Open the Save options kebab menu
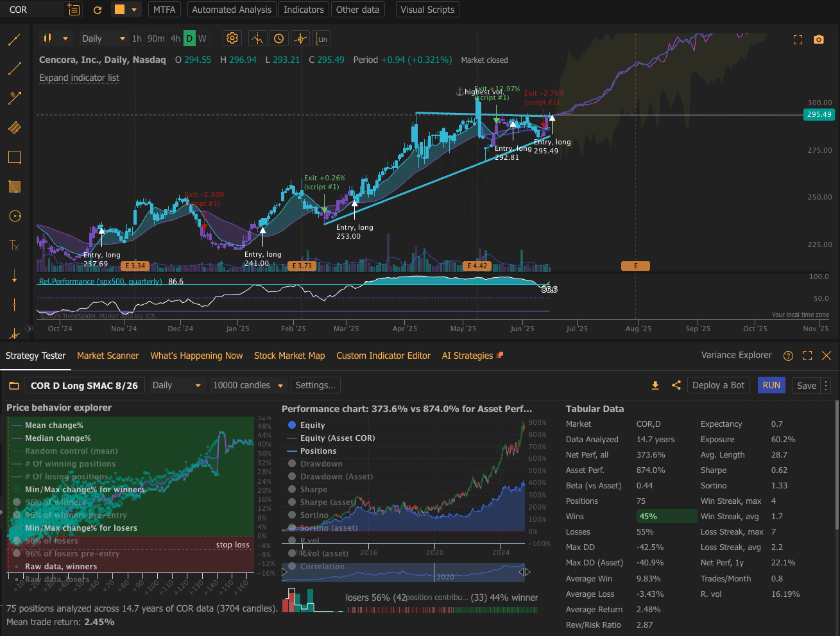The height and width of the screenshot is (636, 840). pos(826,385)
